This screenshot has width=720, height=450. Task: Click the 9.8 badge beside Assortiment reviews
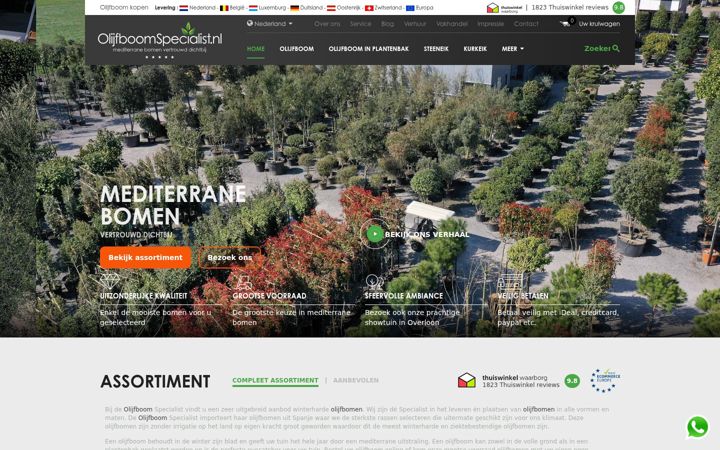572,381
